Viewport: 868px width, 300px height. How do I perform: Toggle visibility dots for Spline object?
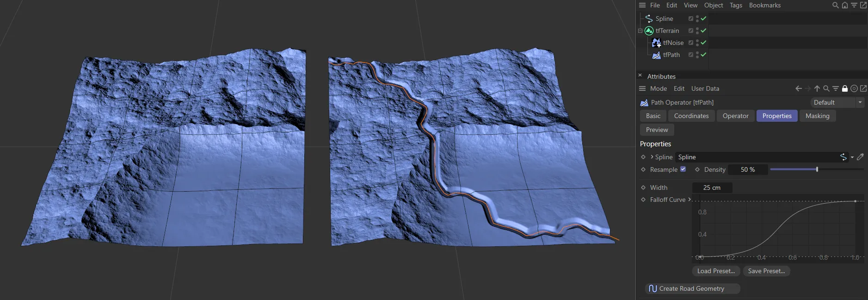(x=697, y=19)
